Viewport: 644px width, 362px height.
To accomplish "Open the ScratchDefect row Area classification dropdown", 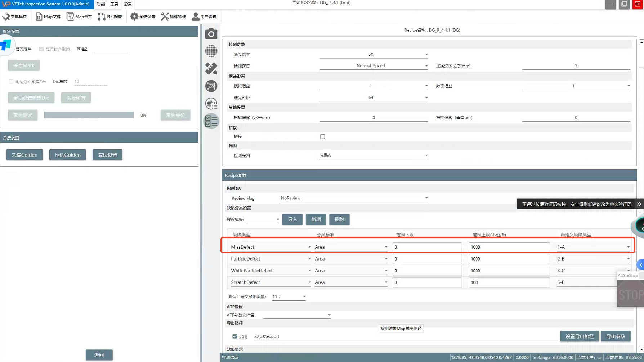I will click(x=351, y=282).
